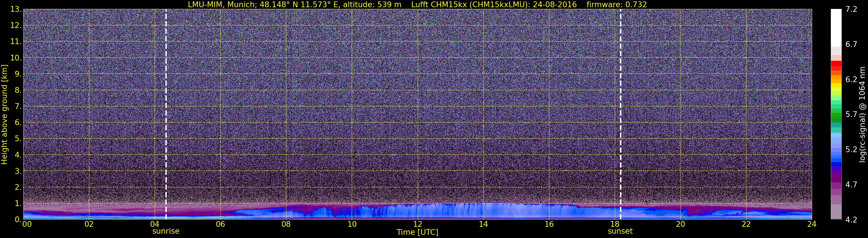This screenshot has width=868, height=238.
Task: Click the time axis tick label 16
Action: pos(549,224)
